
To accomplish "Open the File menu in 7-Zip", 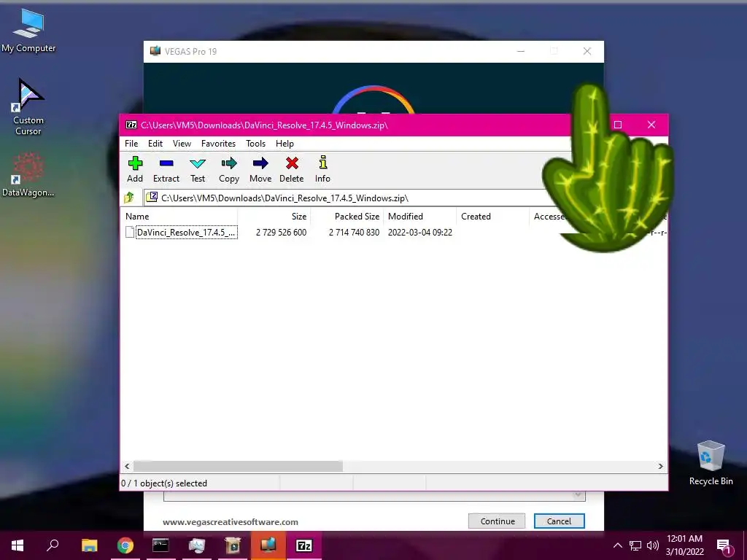I will [x=131, y=144].
